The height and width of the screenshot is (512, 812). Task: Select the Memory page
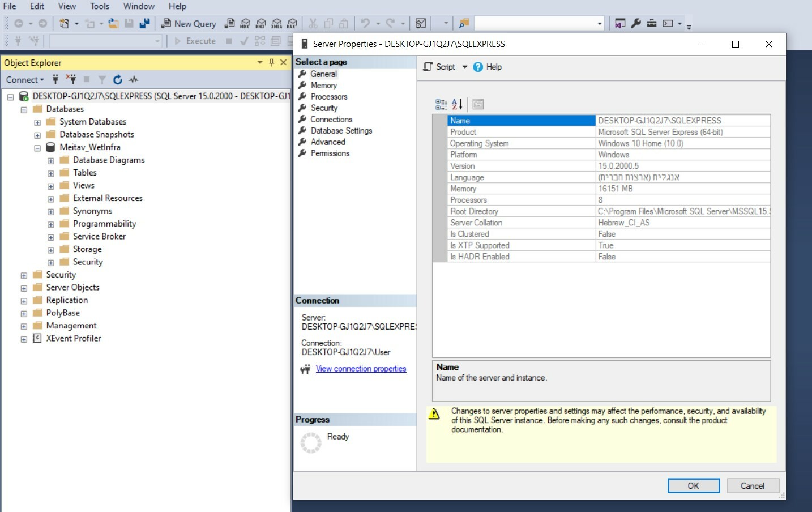pos(323,86)
